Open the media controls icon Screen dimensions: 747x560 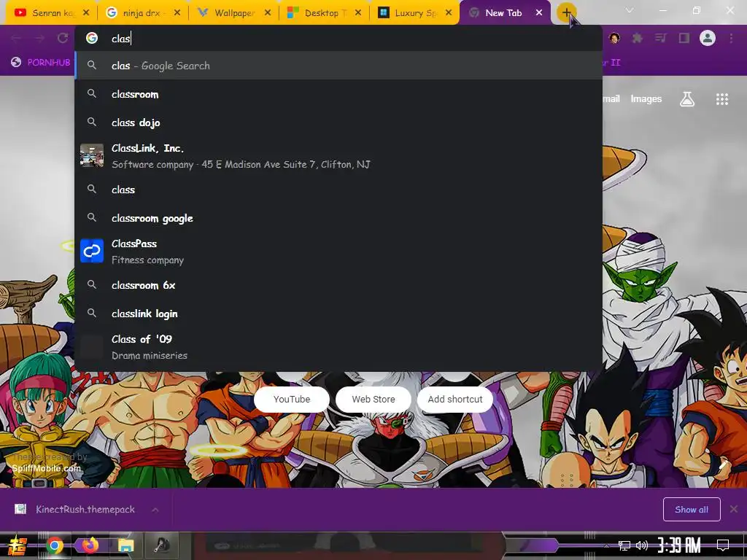(661, 38)
